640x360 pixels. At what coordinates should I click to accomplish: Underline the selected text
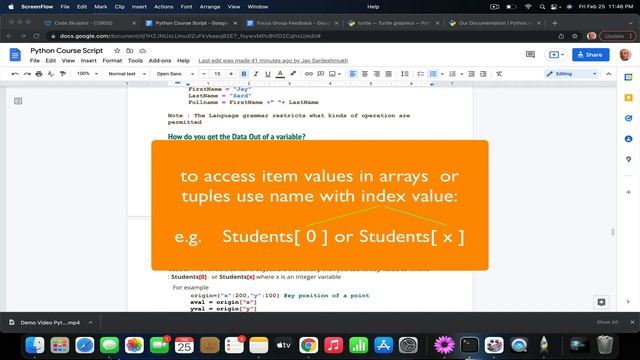point(268,74)
